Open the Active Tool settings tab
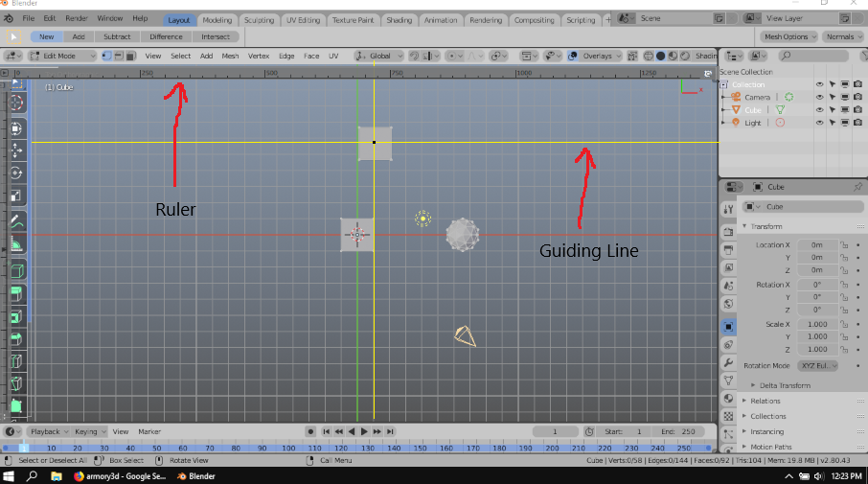Screen dimensions: 868x484 tap(728, 209)
